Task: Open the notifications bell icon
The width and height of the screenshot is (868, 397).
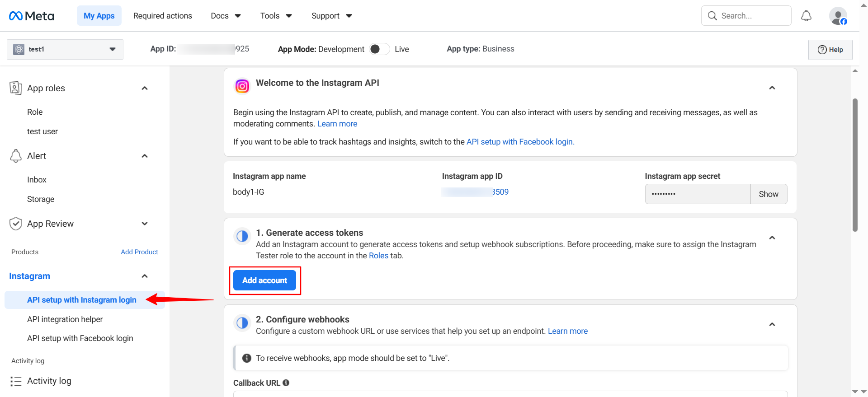Action: (806, 16)
